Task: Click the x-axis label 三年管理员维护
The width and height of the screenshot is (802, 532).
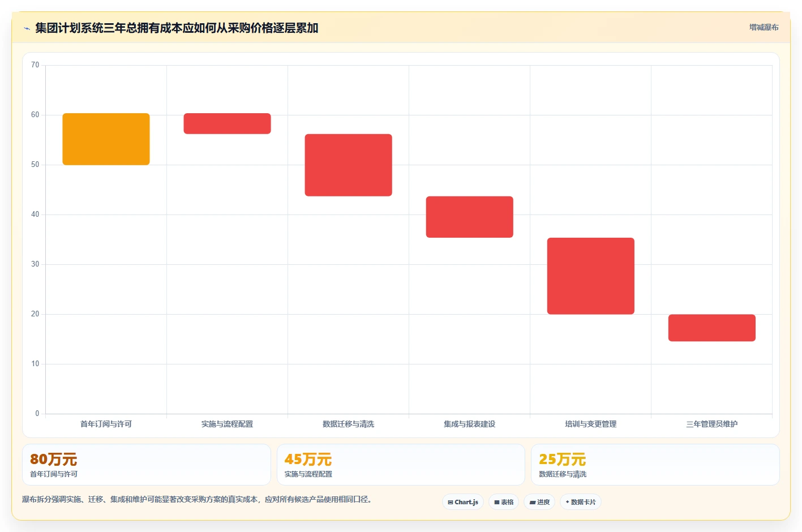Action: click(x=711, y=424)
